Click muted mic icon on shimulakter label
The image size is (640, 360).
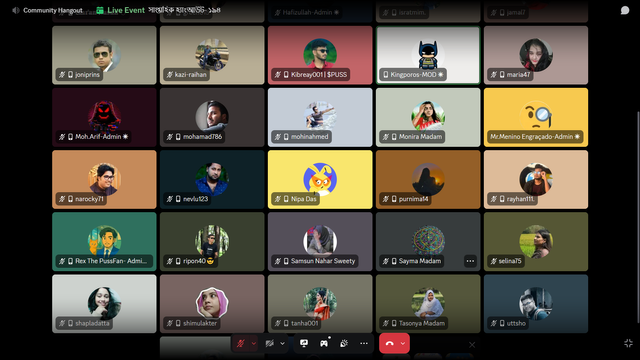(170, 323)
